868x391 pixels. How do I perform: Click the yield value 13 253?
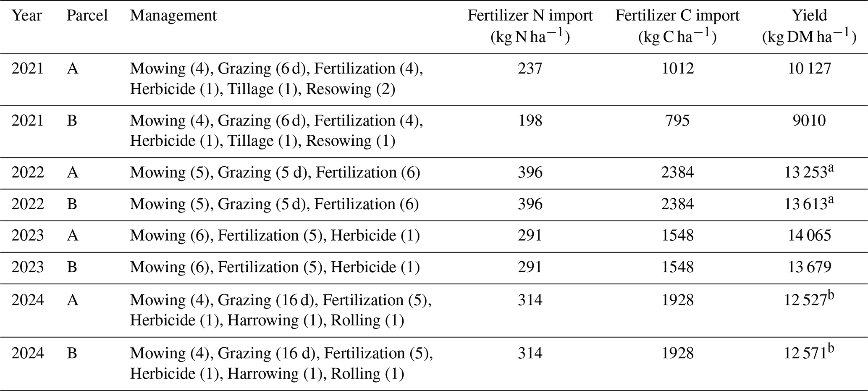[x=806, y=173]
